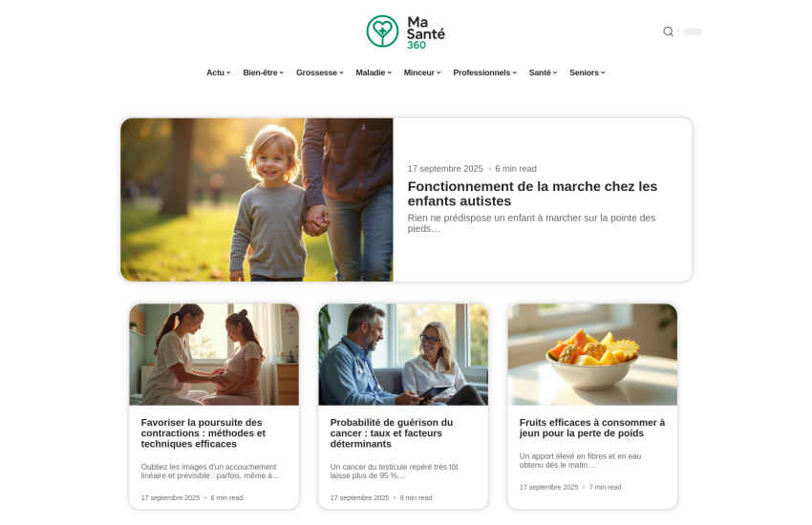Open the child walking in park image

pyautogui.click(x=257, y=199)
